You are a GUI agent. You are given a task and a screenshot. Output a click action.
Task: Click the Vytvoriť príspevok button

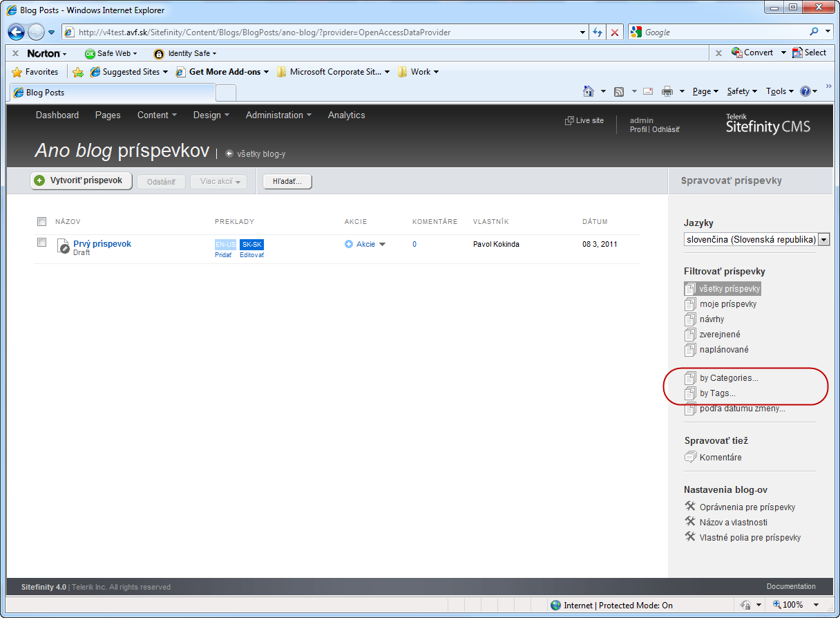[81, 180]
